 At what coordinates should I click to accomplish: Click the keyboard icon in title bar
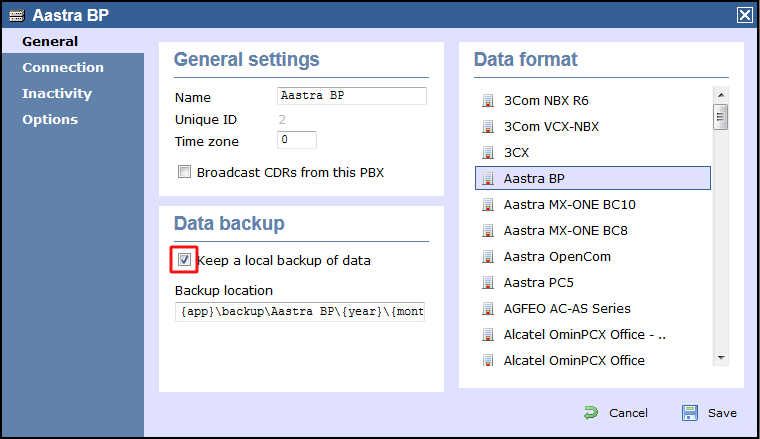[x=15, y=15]
